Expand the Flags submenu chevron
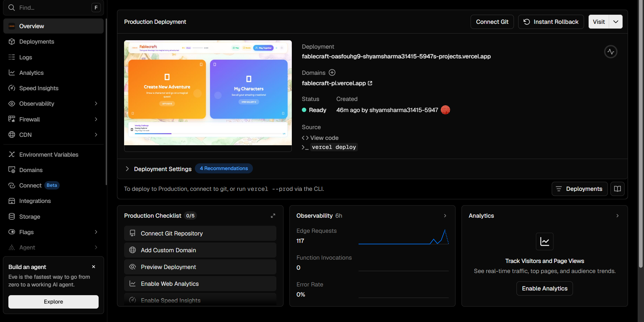The width and height of the screenshot is (644, 322). [96, 232]
